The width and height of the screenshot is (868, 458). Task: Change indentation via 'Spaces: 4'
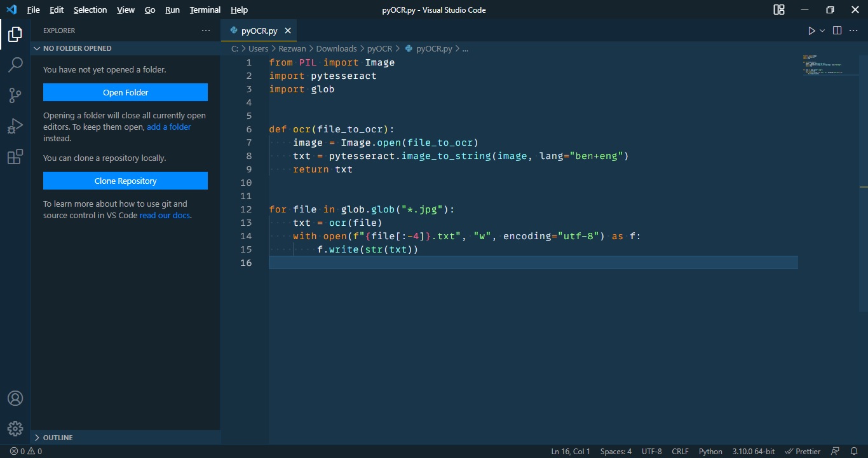616,451
